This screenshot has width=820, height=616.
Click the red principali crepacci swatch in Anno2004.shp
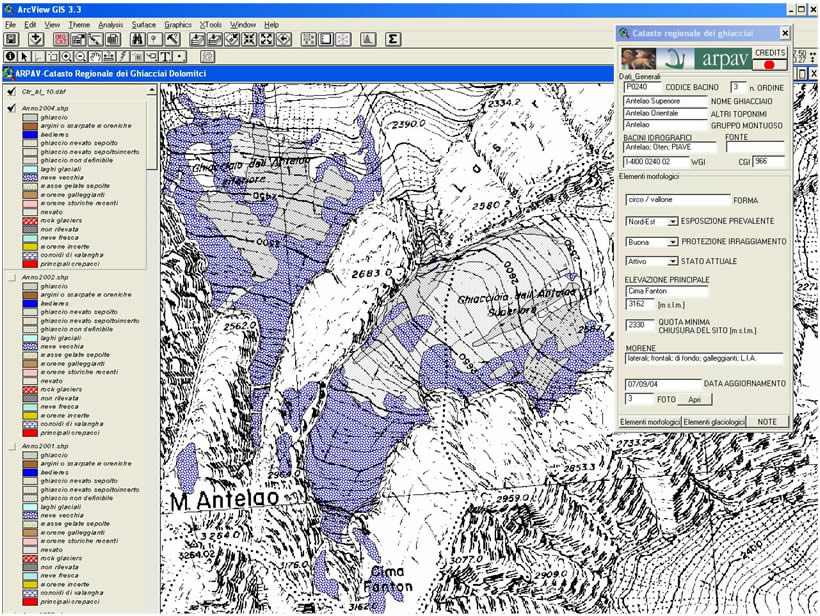30,264
